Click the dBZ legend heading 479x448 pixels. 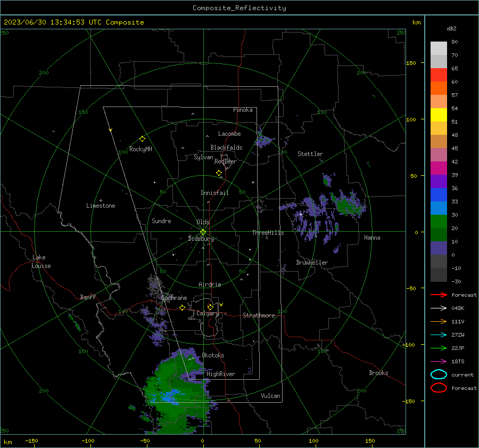point(451,29)
